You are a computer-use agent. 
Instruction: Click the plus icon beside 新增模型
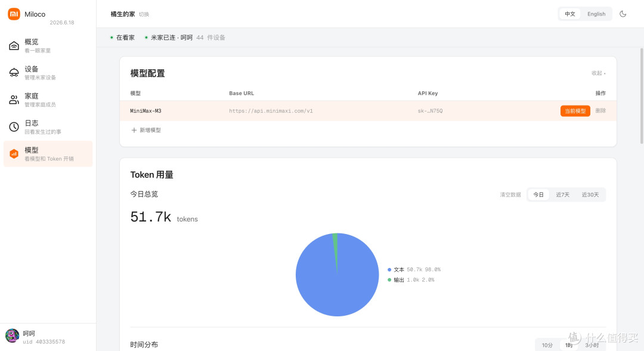(x=134, y=130)
